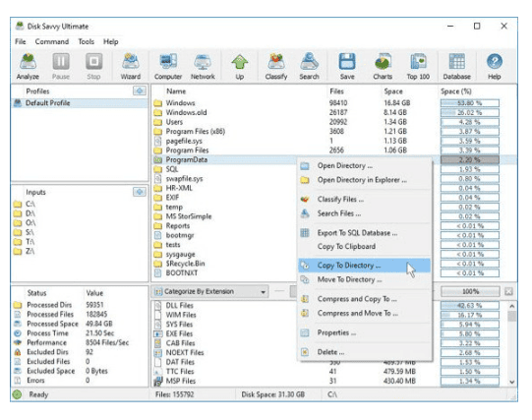Sort by the Space column header

pos(393,90)
